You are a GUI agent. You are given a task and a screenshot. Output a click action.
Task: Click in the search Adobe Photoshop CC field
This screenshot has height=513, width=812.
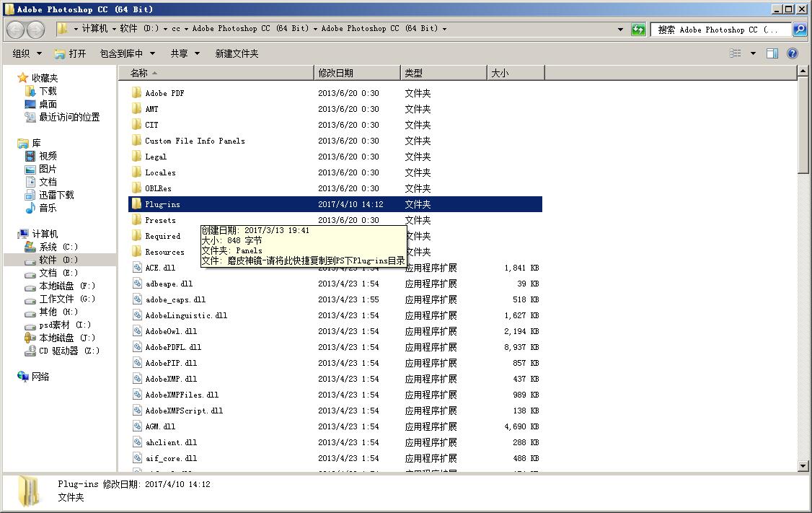click(721, 30)
